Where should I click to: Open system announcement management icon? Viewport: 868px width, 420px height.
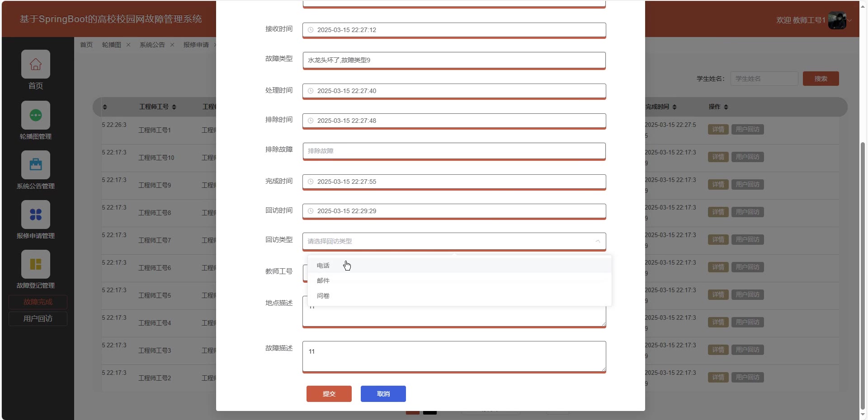pos(36,165)
